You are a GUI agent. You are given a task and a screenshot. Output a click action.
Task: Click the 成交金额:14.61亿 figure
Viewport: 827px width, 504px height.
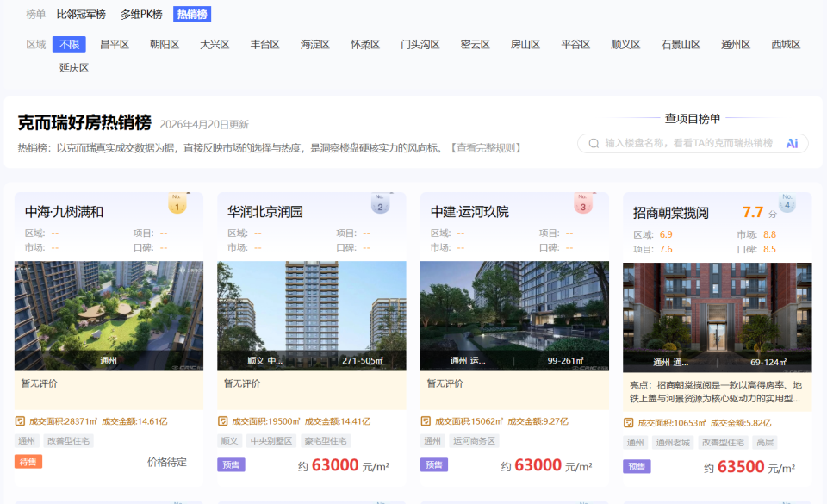(134, 421)
